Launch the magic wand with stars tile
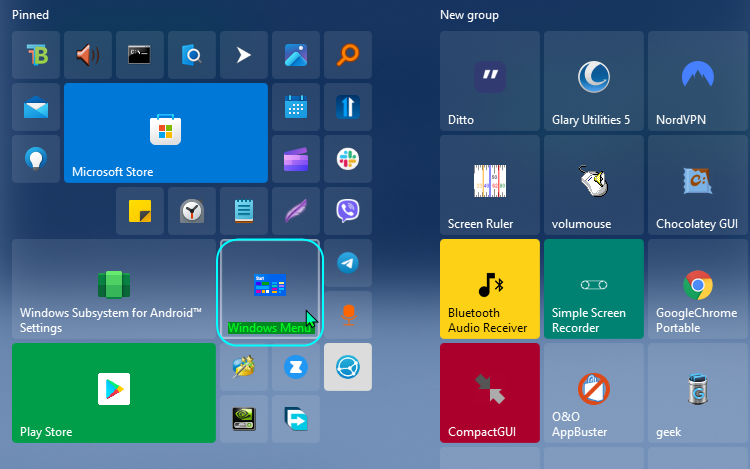The height and width of the screenshot is (469, 750). tap(244, 367)
